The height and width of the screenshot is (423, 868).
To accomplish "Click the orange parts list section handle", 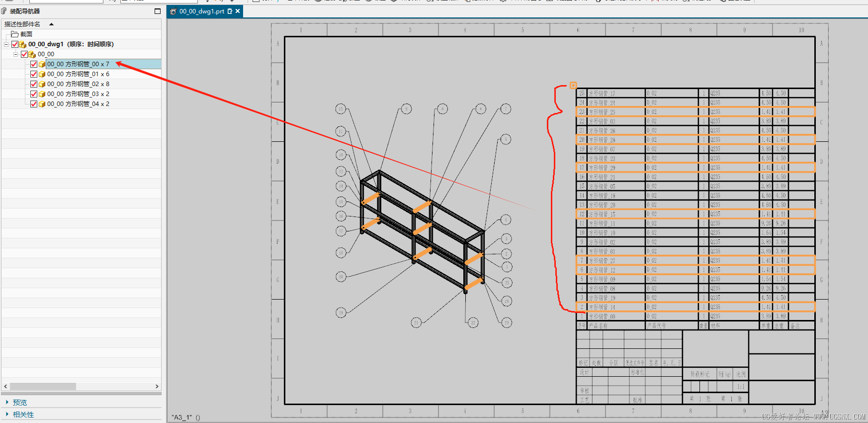I will pyautogui.click(x=573, y=85).
